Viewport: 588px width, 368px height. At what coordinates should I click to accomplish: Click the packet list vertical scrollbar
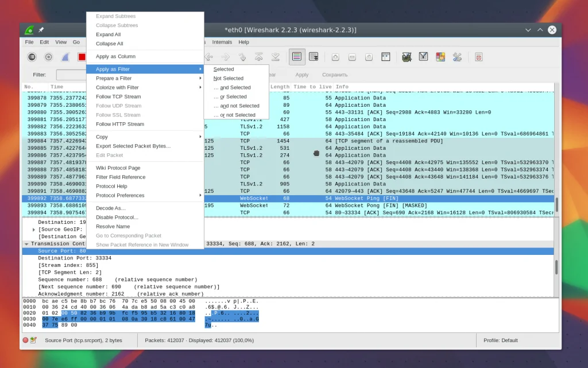click(556, 204)
